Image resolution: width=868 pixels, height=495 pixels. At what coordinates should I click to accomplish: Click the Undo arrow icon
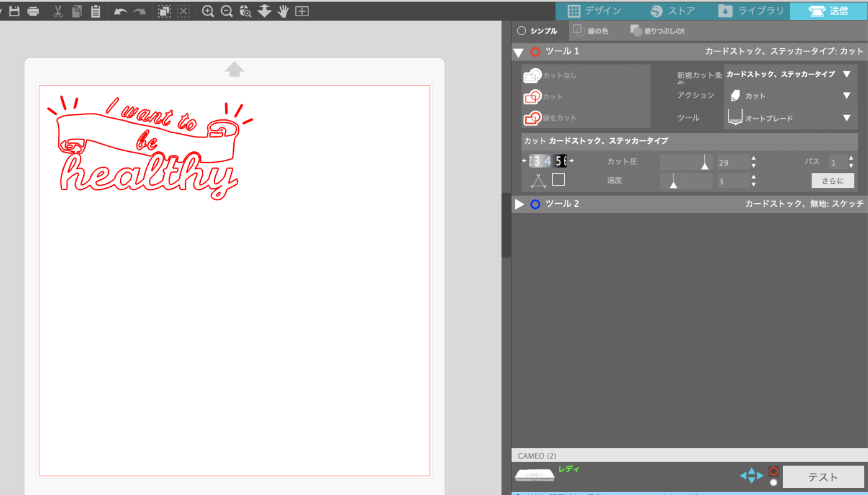point(120,11)
